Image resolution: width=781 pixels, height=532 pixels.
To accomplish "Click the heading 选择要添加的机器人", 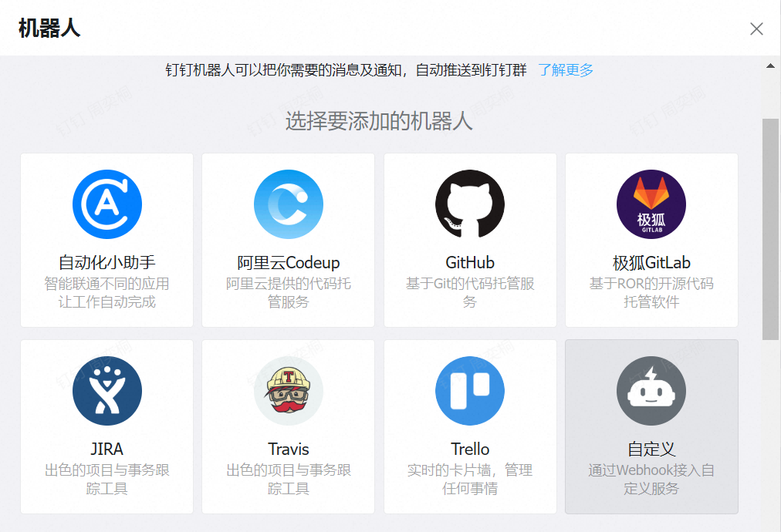I will [379, 121].
